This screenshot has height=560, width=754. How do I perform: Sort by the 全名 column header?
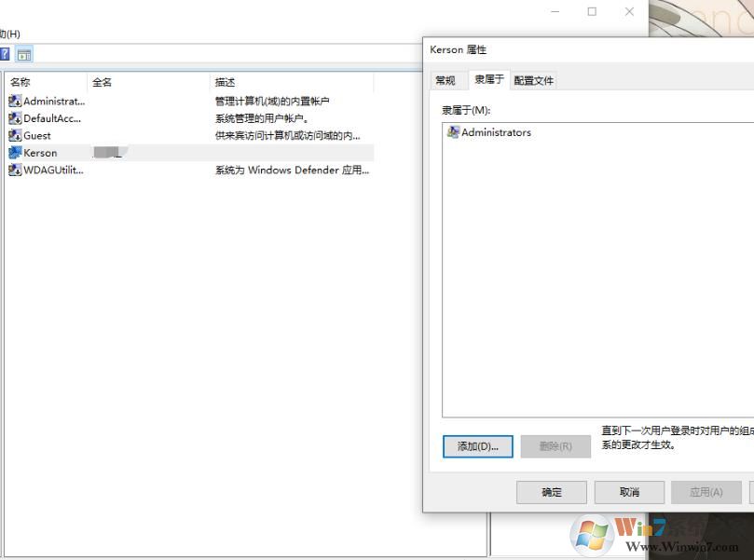[x=148, y=82]
